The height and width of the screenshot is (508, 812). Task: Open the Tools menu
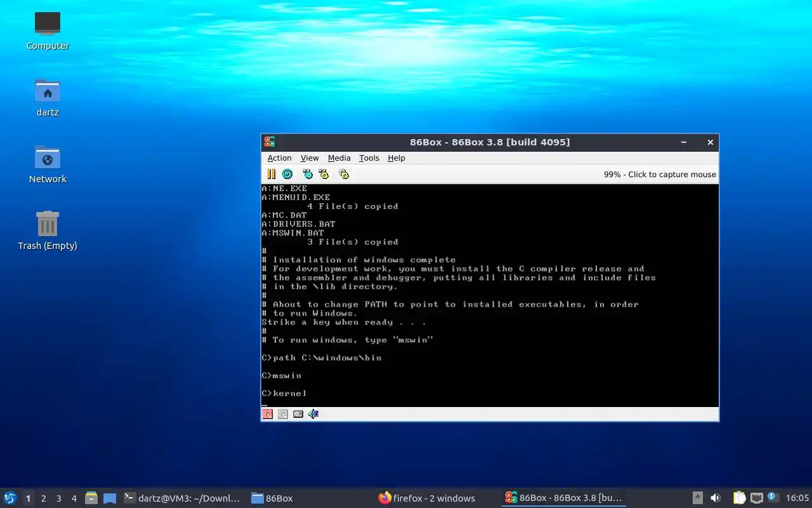[x=369, y=158]
